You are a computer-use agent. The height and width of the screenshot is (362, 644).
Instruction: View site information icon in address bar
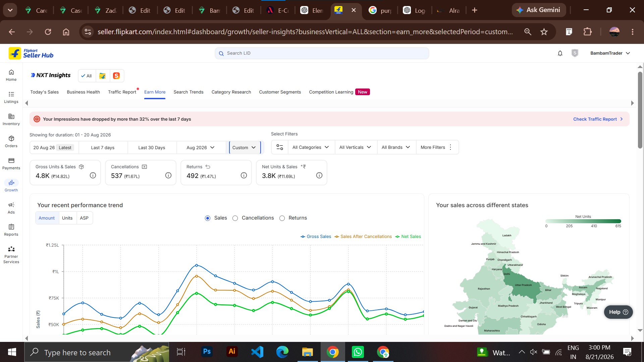[x=88, y=32]
